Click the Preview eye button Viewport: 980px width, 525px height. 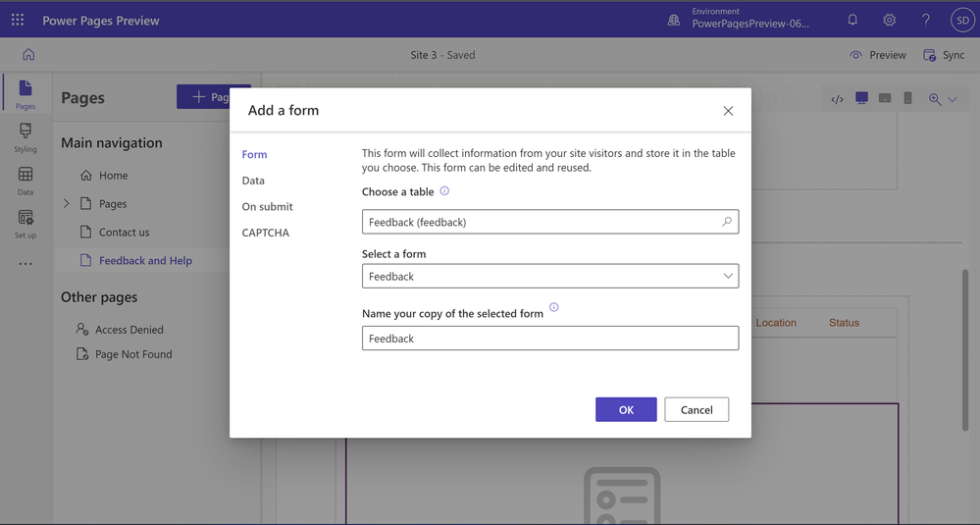click(878, 55)
